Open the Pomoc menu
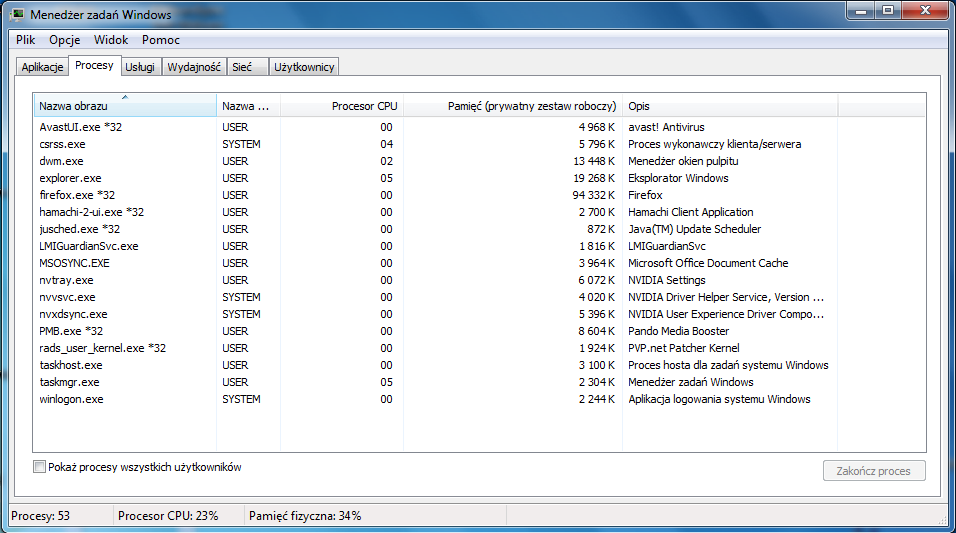 [161, 40]
